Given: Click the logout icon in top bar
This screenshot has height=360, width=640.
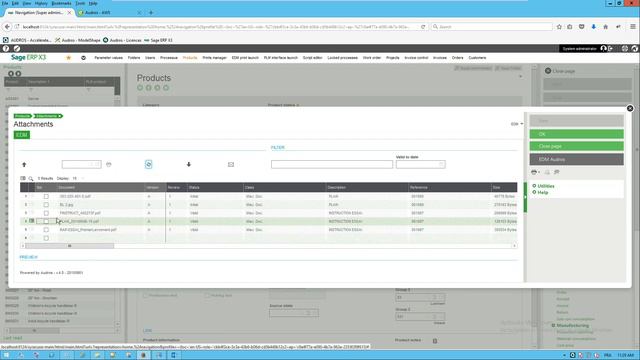Looking at the screenshot, I should click(x=611, y=48).
